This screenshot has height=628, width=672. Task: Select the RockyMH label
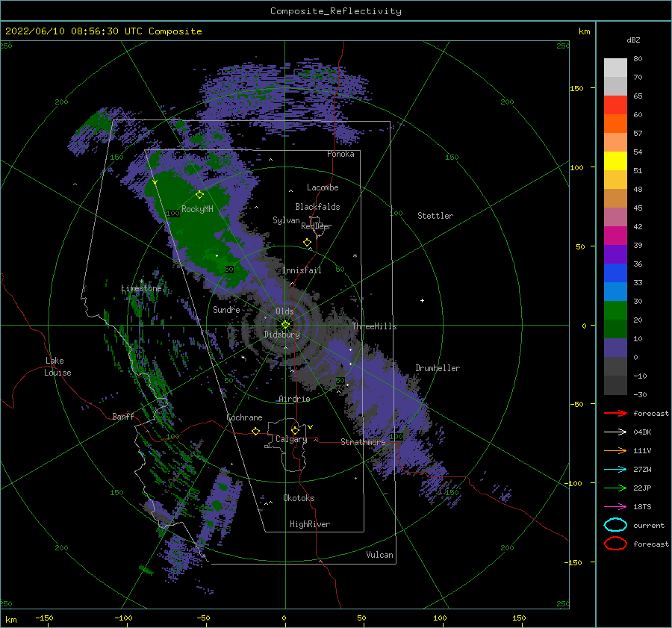click(x=197, y=209)
